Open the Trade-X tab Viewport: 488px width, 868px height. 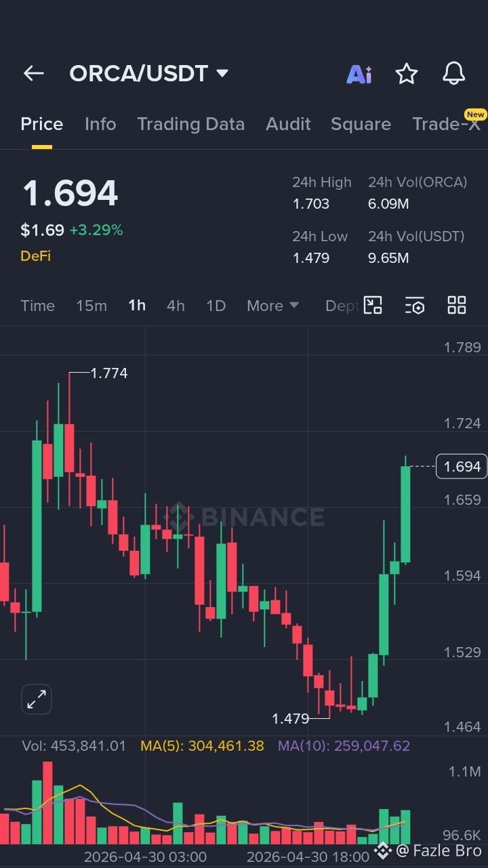(x=446, y=124)
